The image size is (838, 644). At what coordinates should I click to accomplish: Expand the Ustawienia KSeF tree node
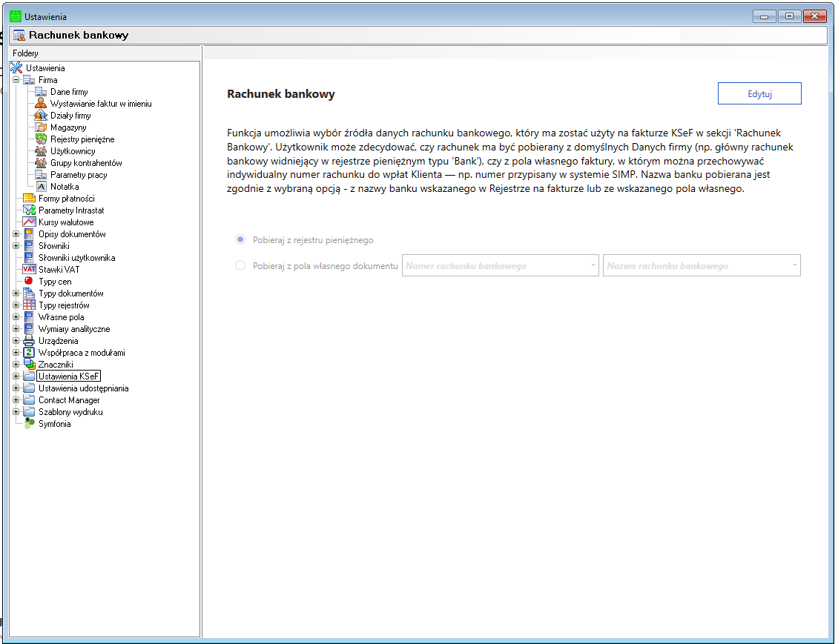pos(16,376)
